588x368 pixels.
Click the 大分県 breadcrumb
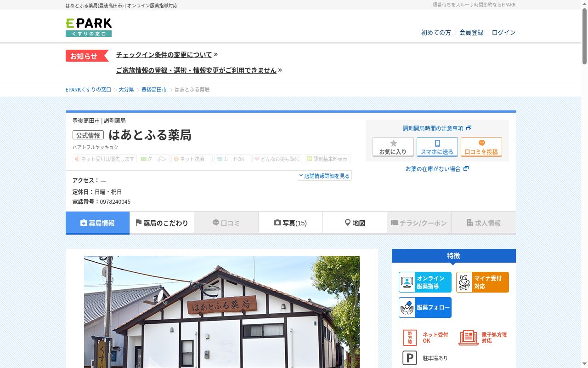point(126,90)
